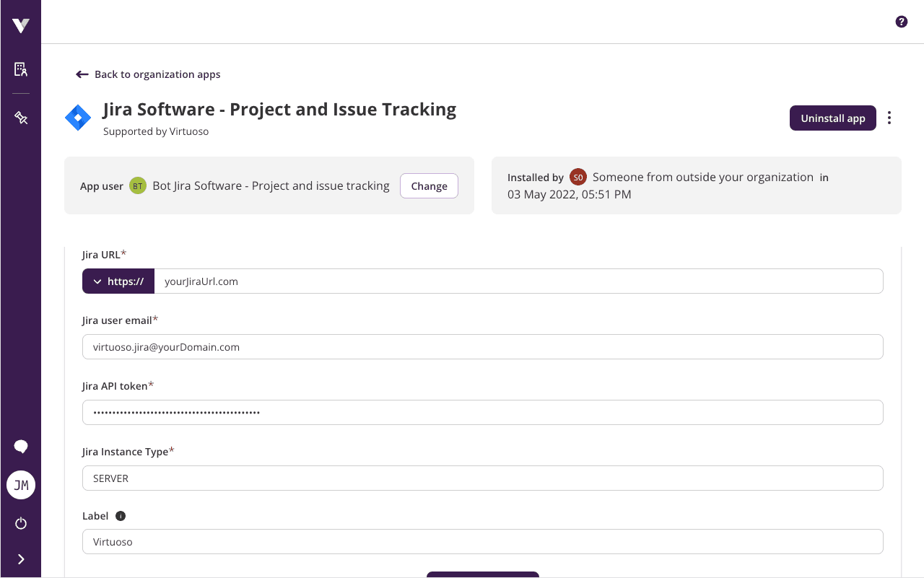Open the Jira Instance Type selector
Image resolution: width=924 pixels, height=578 pixels.
(482, 478)
